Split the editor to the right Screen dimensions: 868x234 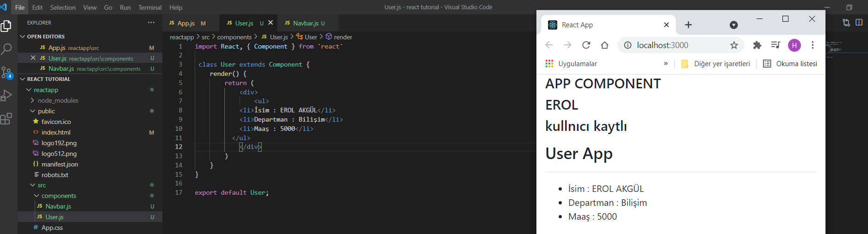point(859,23)
